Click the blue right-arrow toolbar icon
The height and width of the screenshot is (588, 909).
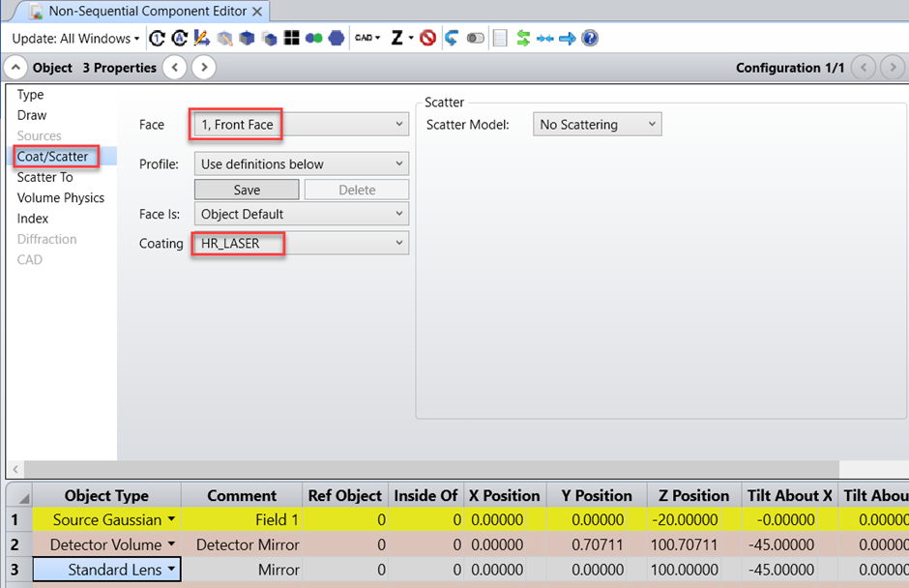coord(566,38)
